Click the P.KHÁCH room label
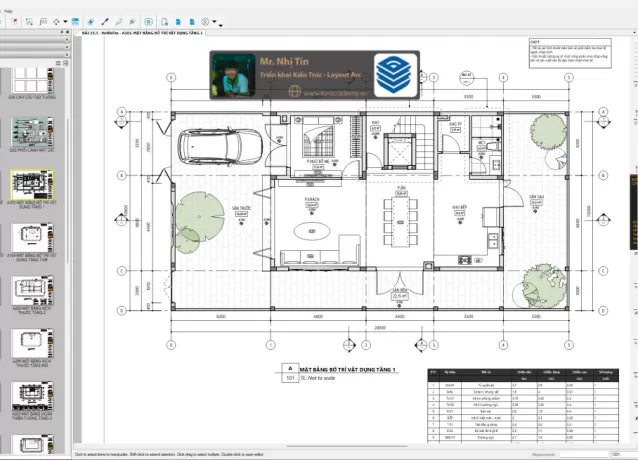 coord(312,200)
